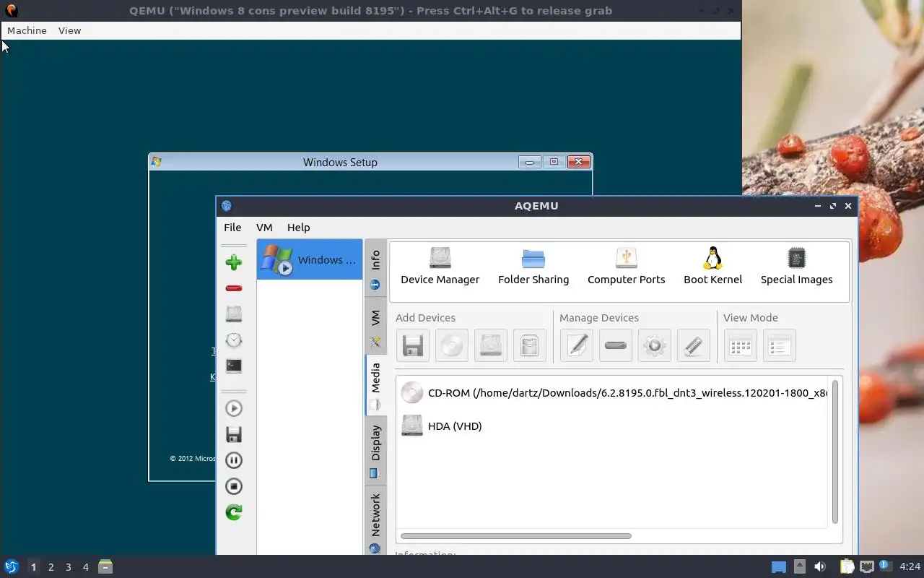The height and width of the screenshot is (578, 924).
Task: Add a CD-ROM device
Action: click(451, 345)
